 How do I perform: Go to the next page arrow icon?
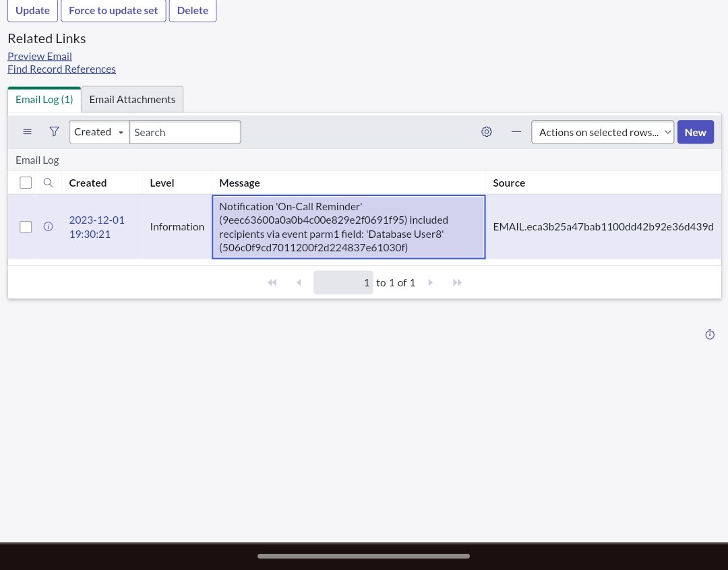pos(430,282)
